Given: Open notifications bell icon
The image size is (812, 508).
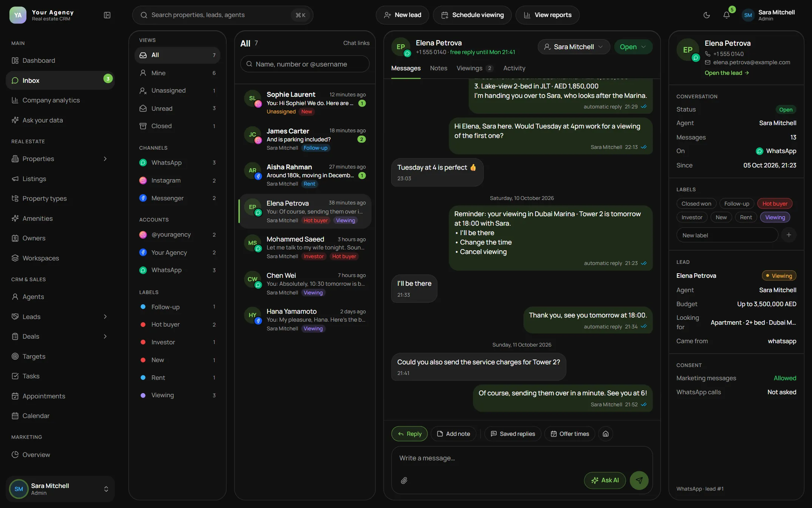Looking at the screenshot, I should pos(726,15).
